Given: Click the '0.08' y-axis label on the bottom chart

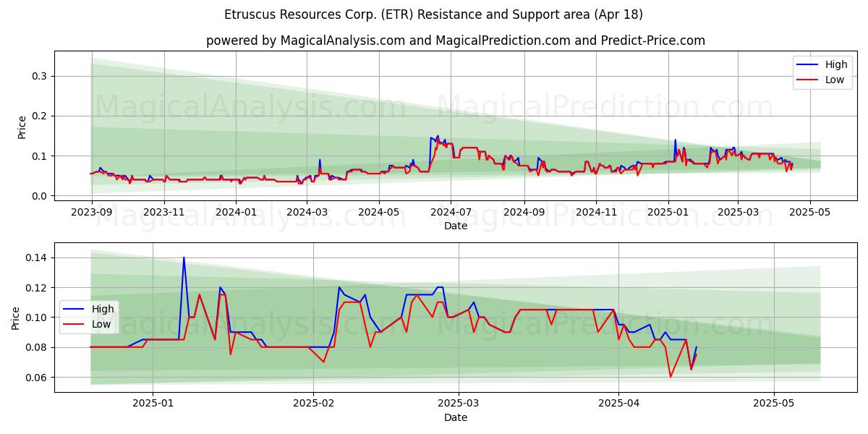Looking at the screenshot, I should coord(38,347).
